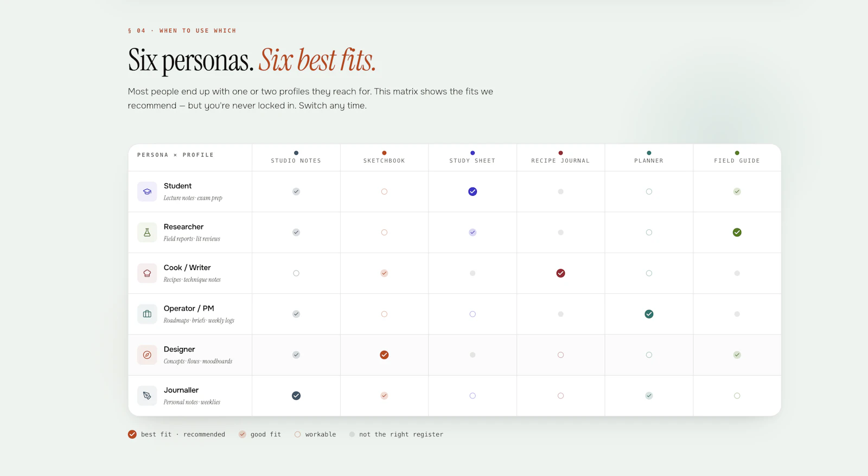The height and width of the screenshot is (476, 868).
Task: Click Journaller good-fit Planner checkmark
Action: [x=649, y=396]
